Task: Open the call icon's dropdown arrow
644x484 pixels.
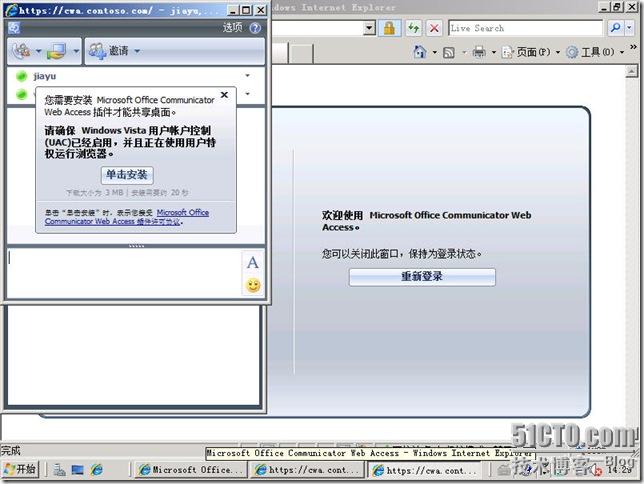Action: (38, 51)
